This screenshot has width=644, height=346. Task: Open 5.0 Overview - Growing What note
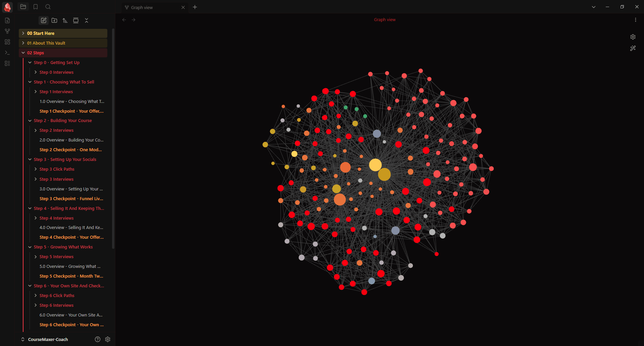pos(69,266)
